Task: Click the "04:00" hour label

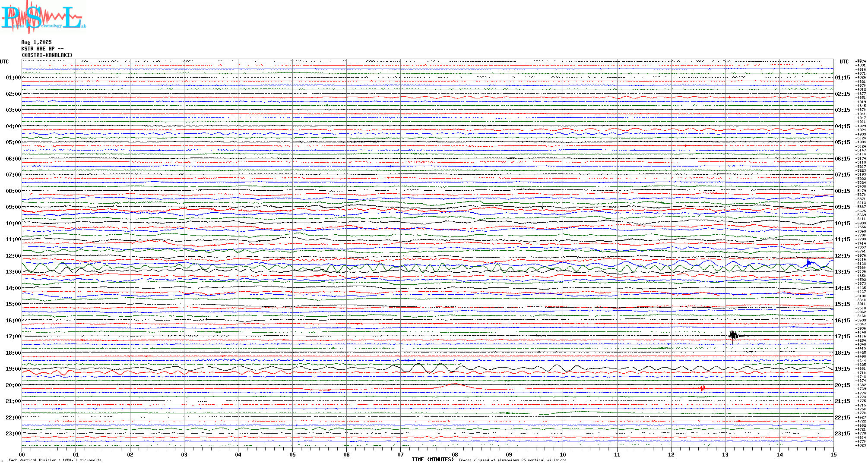Action: click(13, 126)
